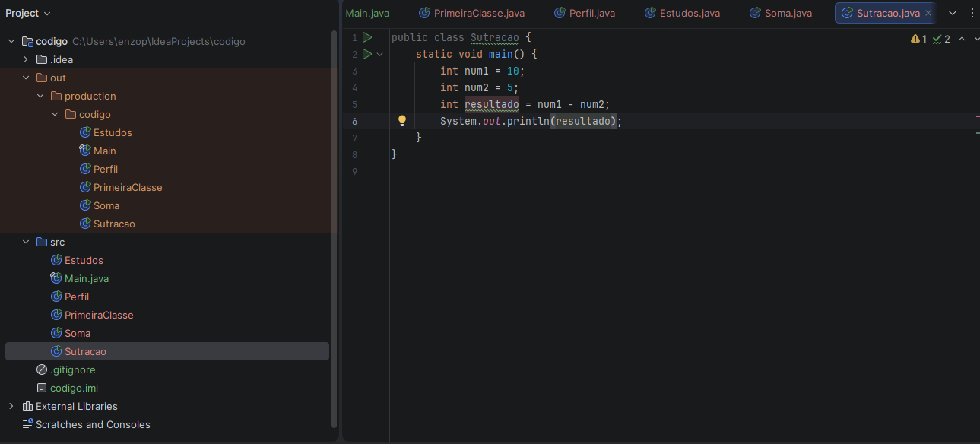Switch to the PrimeiraClasse.java tab
The width and height of the screenshot is (980, 444).
(471, 13)
